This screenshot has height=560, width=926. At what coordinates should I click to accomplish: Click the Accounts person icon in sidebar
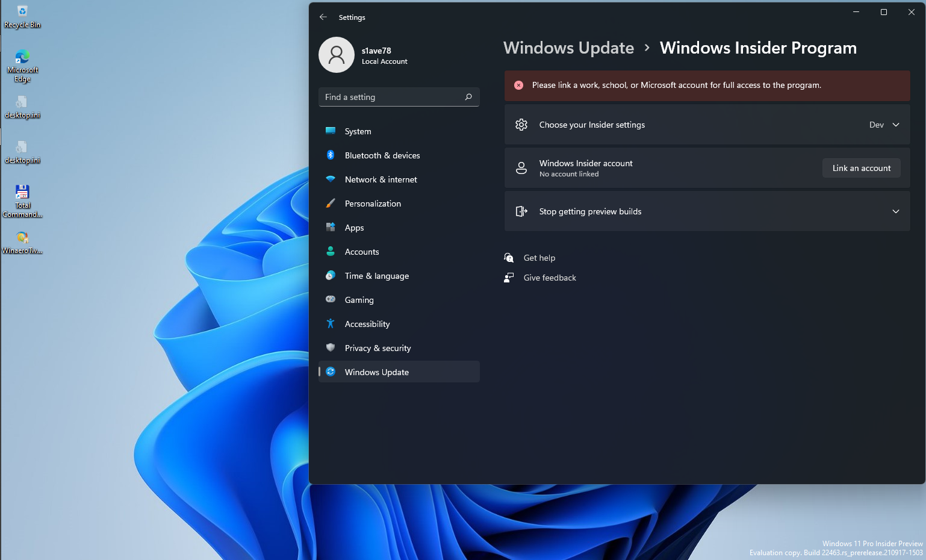[x=331, y=251]
